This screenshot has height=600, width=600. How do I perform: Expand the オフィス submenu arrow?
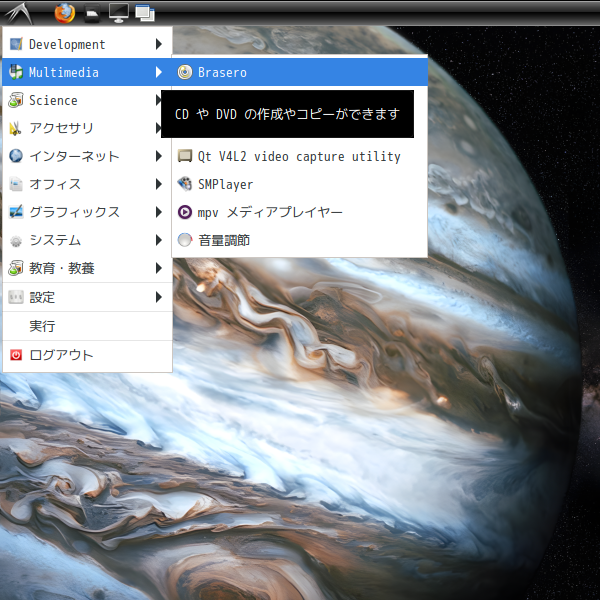click(x=159, y=184)
